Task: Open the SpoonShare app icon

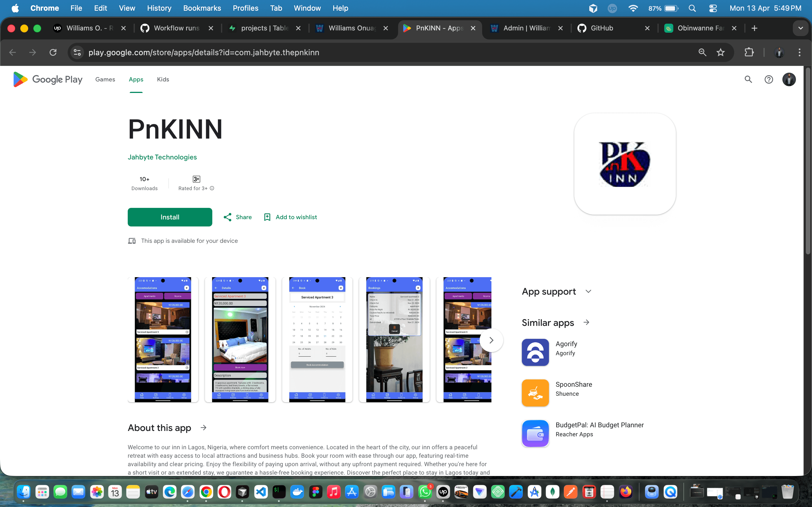Action: pyautogui.click(x=535, y=393)
